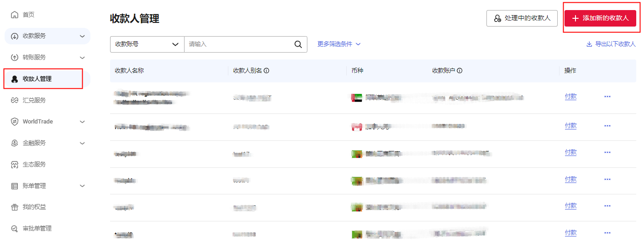Open three-dot menu in first payee row
644x247 pixels.
tap(607, 97)
